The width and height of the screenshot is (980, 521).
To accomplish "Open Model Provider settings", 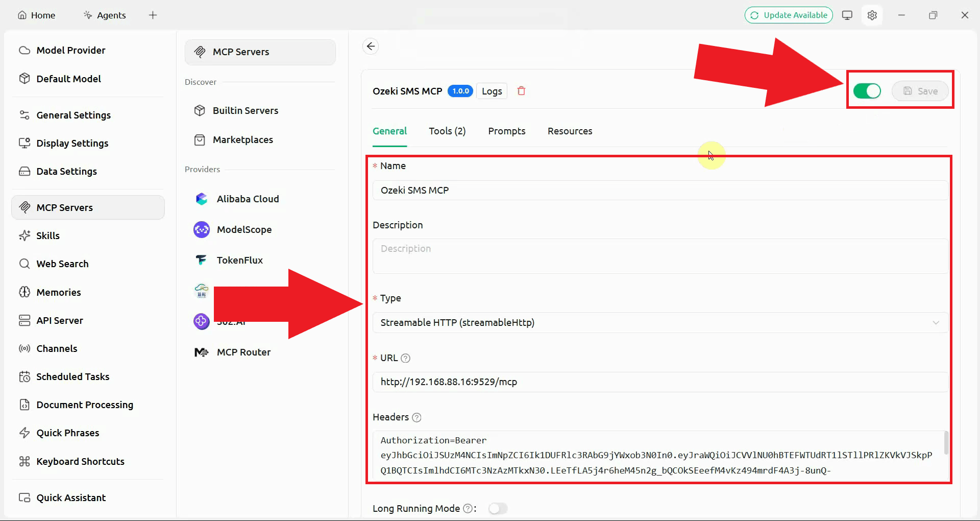I will pos(88,50).
